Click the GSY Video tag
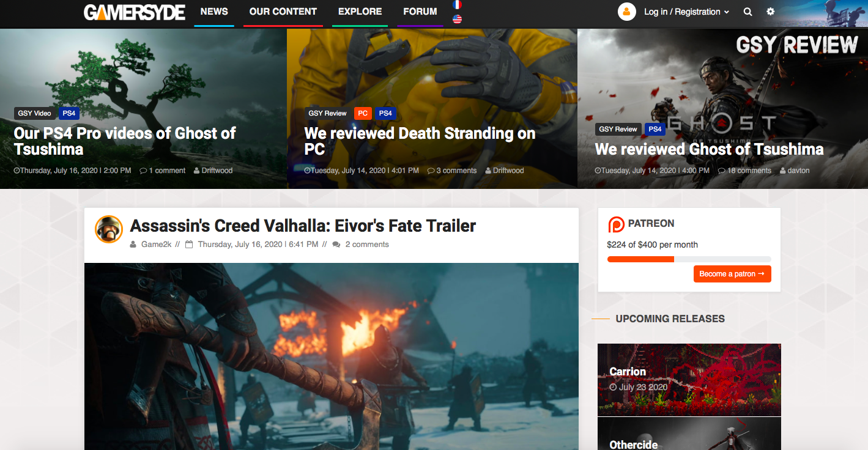 coord(34,113)
